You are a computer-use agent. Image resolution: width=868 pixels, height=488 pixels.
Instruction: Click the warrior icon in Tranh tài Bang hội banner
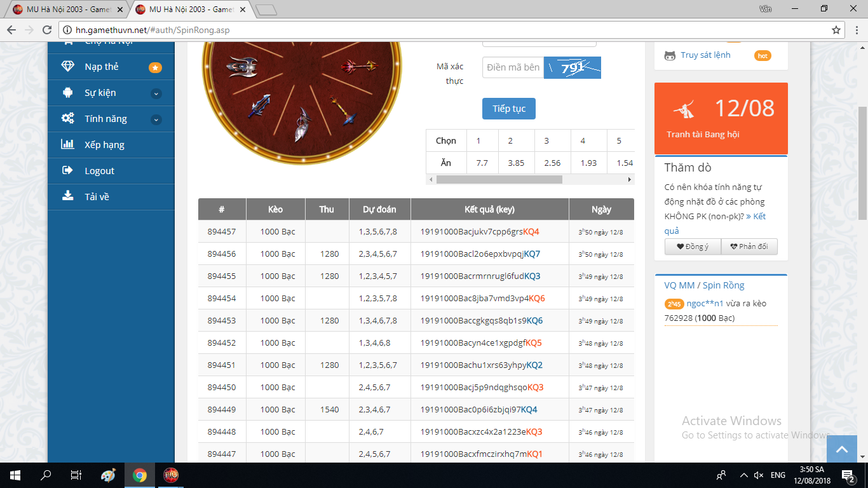684,110
